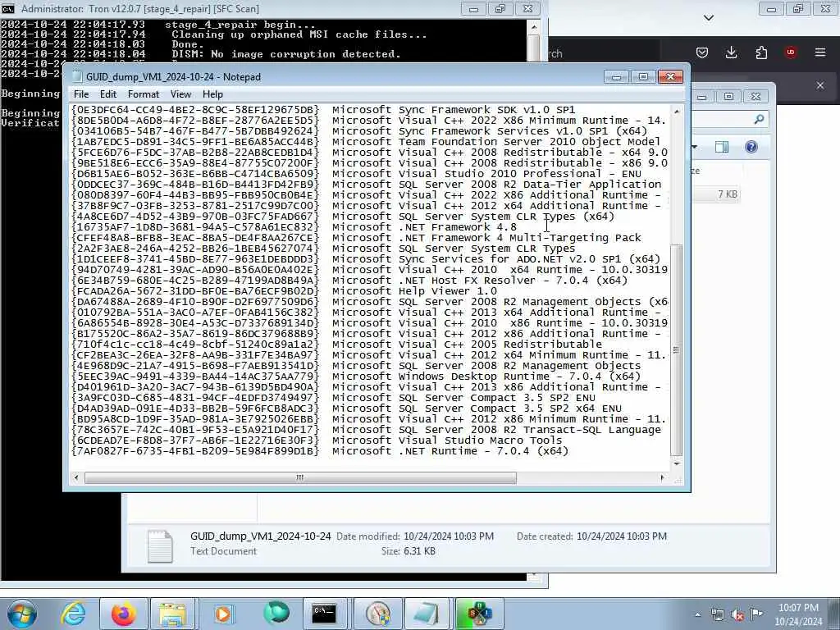Click the Notepad title bar document icon
This screenshot has height=630, width=840.
pos(78,76)
